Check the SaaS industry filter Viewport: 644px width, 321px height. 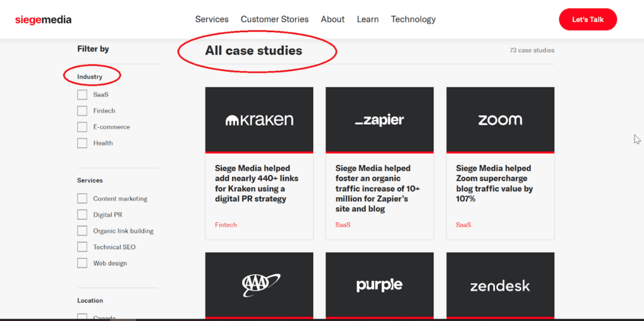click(82, 94)
